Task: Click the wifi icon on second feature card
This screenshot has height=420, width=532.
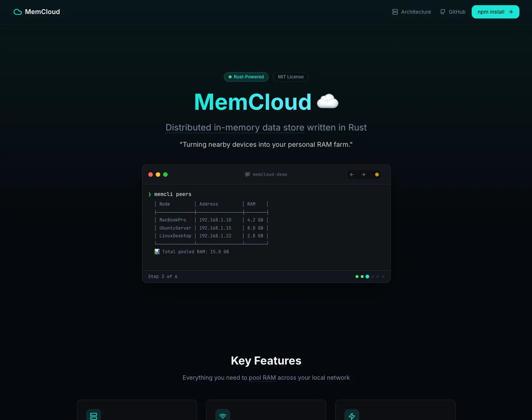Action: (223, 416)
